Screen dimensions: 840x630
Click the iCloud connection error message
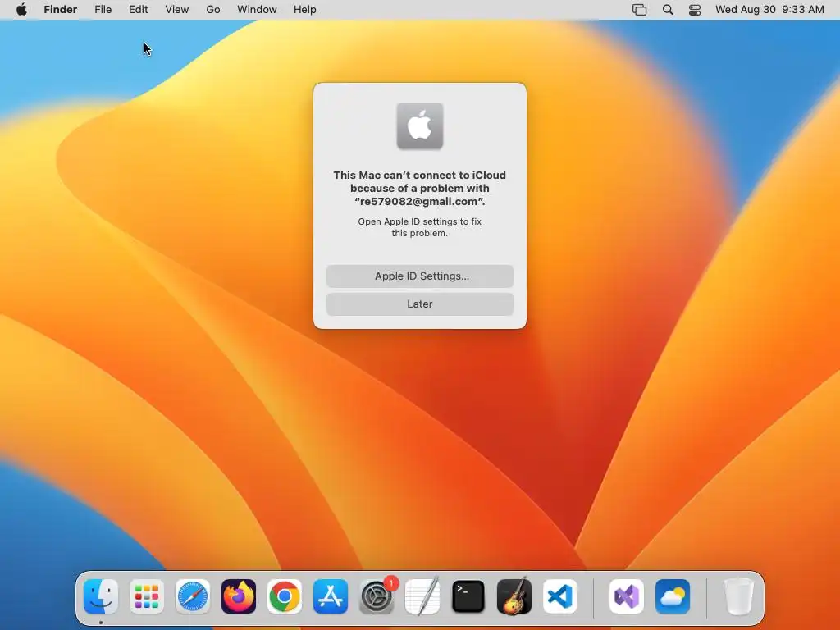tap(420, 188)
